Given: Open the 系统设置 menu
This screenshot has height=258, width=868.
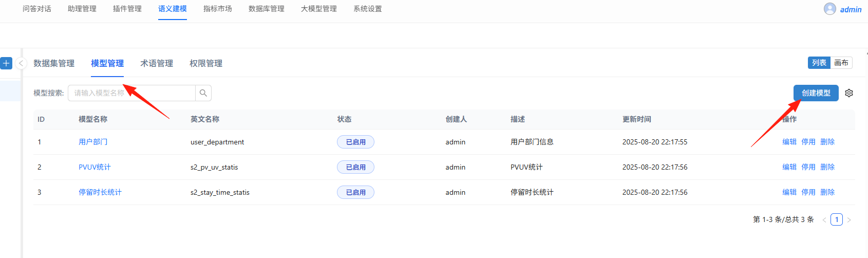Looking at the screenshot, I should pyautogui.click(x=368, y=9).
